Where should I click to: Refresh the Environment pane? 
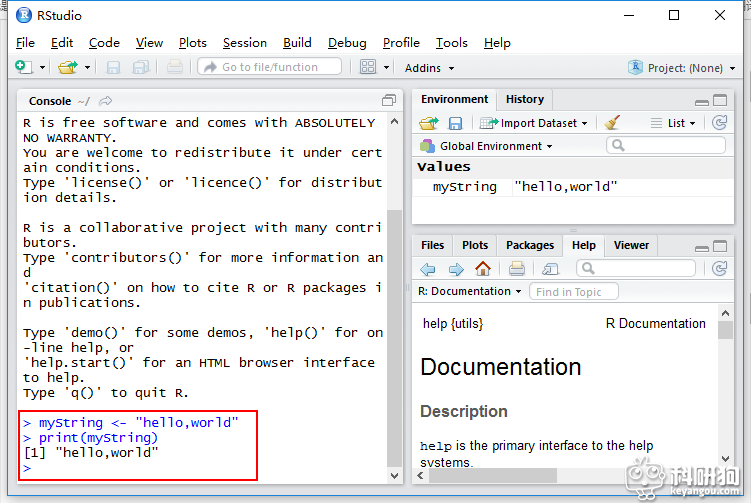coord(719,123)
